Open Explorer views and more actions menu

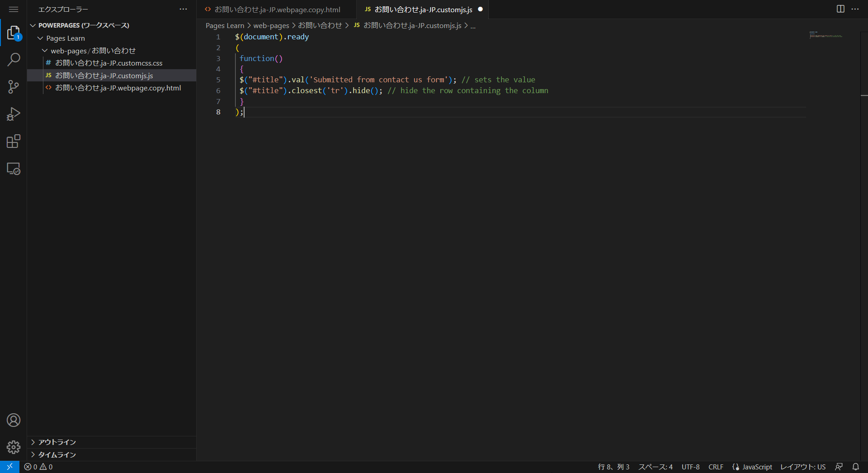[183, 9]
